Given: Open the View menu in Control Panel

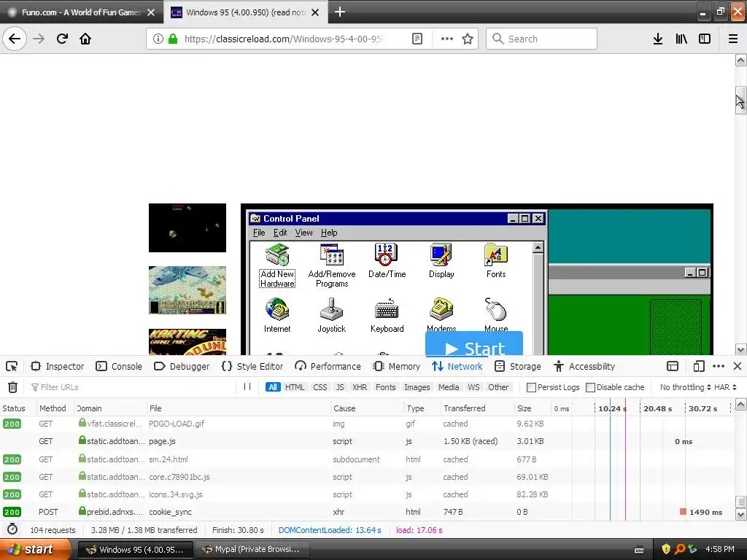Looking at the screenshot, I should tap(303, 233).
